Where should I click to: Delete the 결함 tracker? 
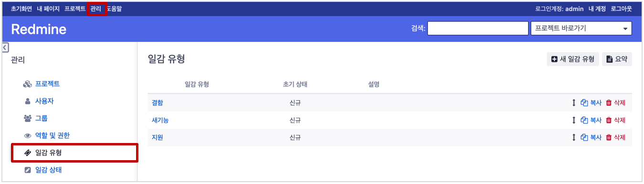pos(615,102)
